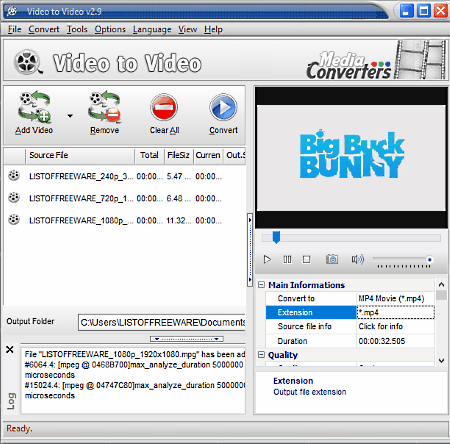The image size is (450, 444).
Task: Click the Convert to property label
Action: [x=296, y=298]
